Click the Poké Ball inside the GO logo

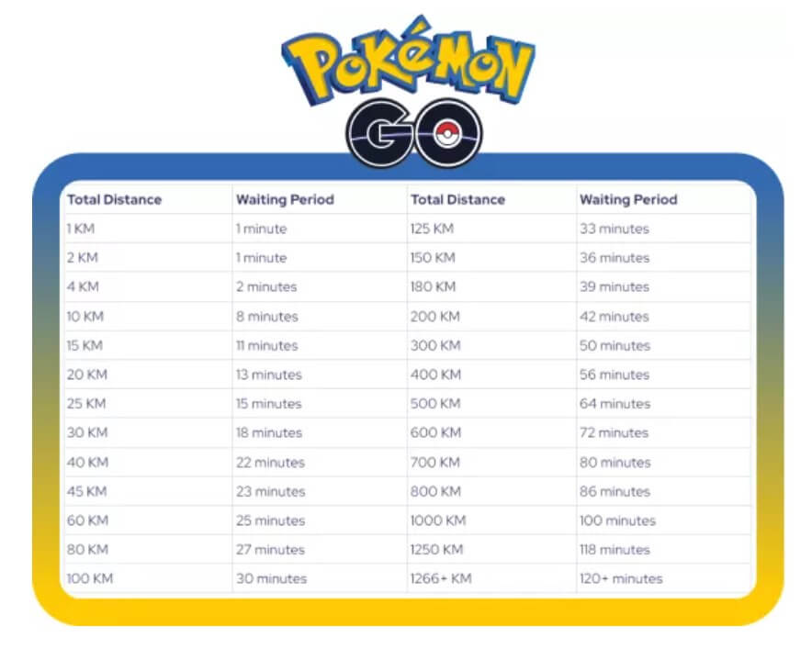point(445,131)
